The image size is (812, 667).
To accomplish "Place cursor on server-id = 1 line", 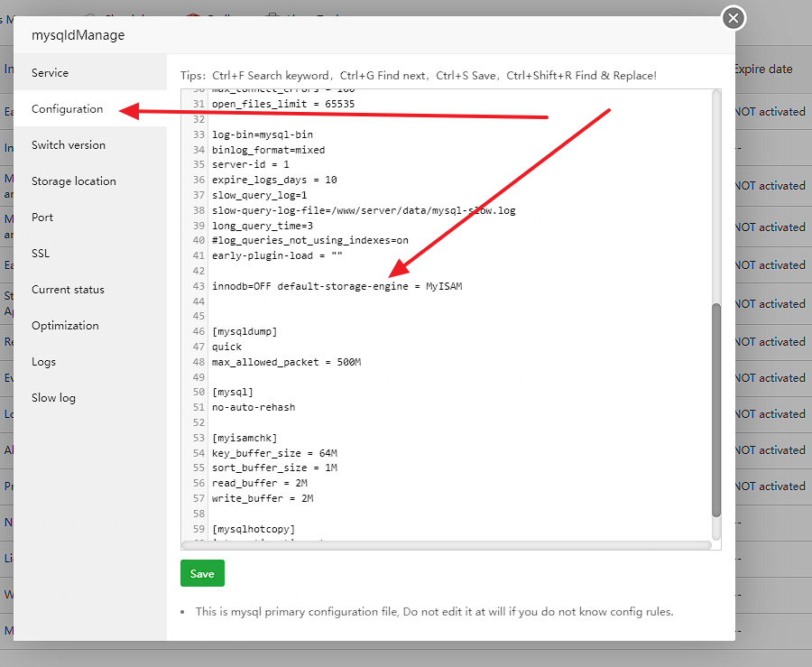I will coord(251,165).
